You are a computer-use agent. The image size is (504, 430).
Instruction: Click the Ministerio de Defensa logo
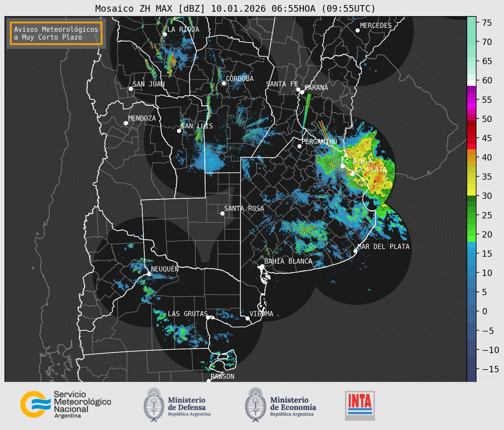177,405
